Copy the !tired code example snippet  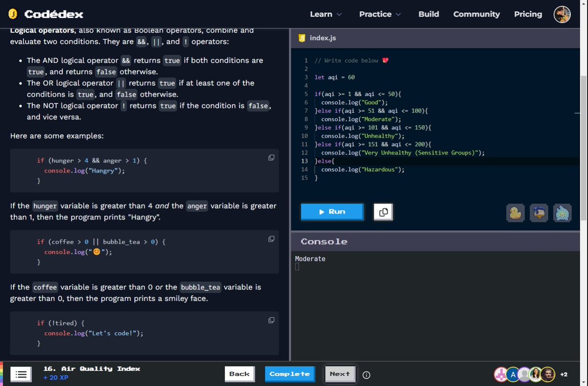271,320
